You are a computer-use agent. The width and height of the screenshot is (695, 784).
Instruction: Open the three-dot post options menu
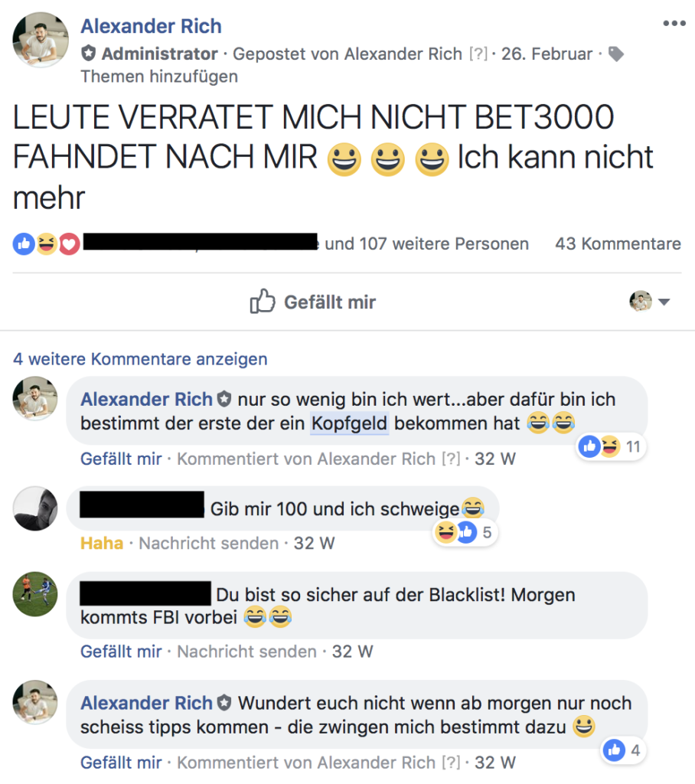click(x=674, y=23)
